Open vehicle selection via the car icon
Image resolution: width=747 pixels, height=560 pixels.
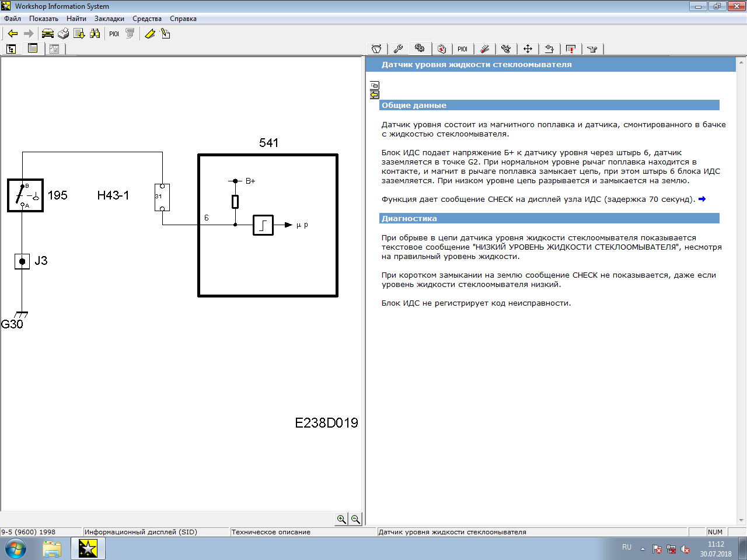click(x=48, y=34)
